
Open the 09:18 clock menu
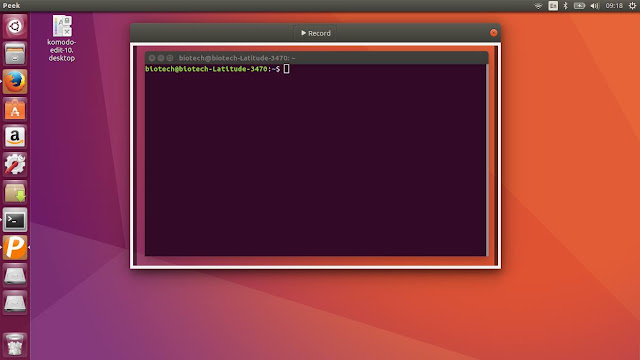(x=614, y=6)
